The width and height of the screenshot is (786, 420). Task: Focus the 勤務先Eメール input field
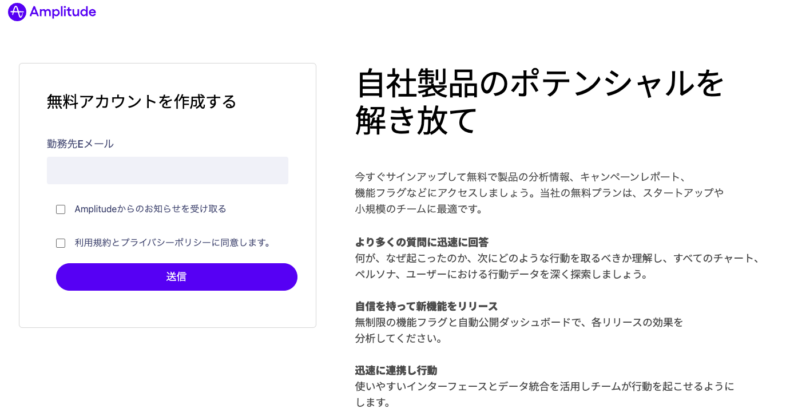point(167,170)
